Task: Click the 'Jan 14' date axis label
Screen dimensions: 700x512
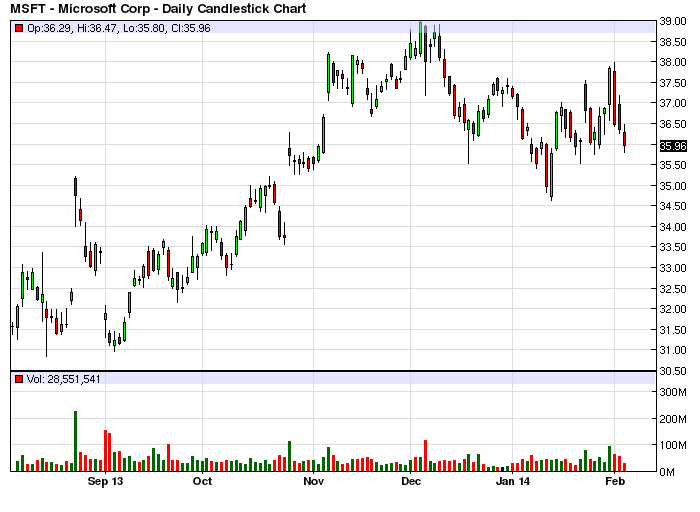Action: tap(513, 482)
